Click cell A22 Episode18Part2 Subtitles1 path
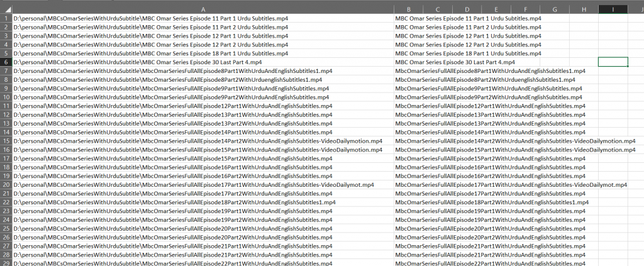 click(x=203, y=202)
